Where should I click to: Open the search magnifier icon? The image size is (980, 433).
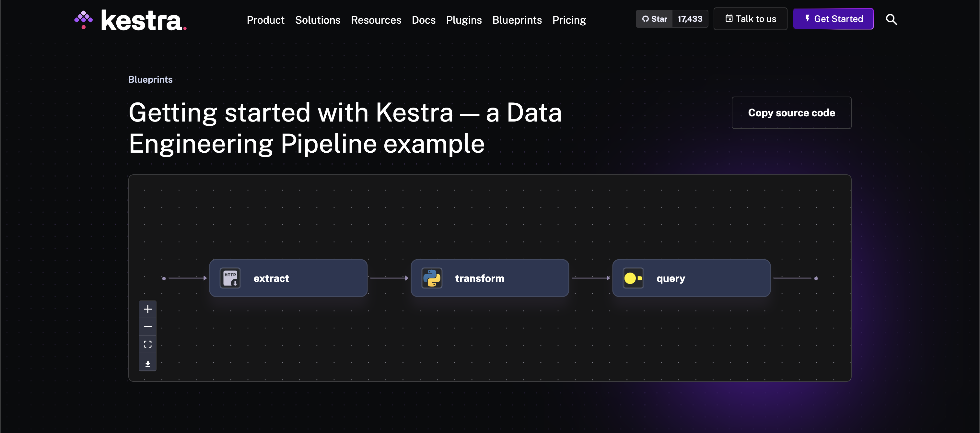[x=891, y=19]
